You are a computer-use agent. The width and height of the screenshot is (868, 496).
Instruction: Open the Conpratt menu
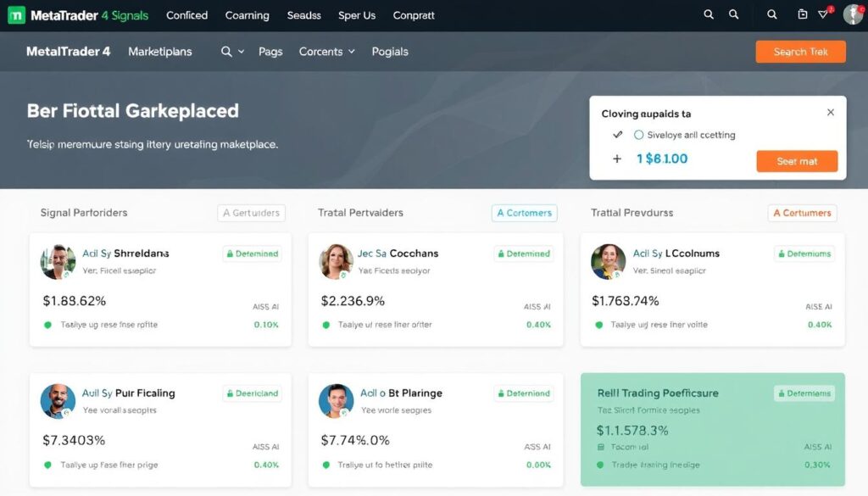tap(414, 15)
